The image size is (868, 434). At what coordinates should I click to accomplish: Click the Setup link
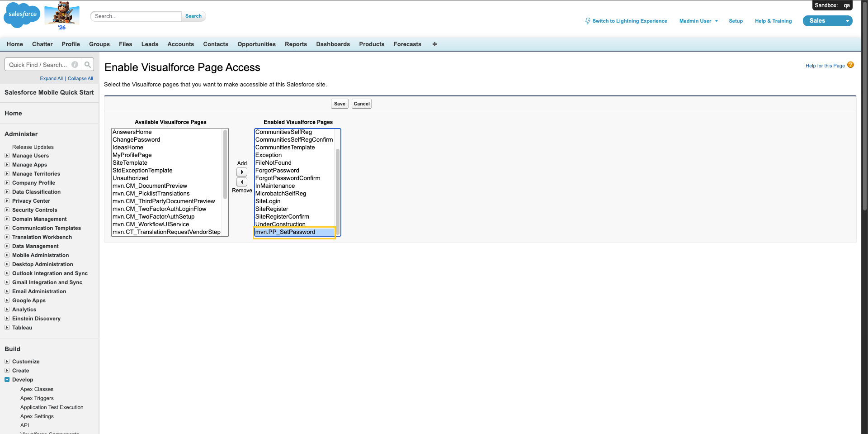click(736, 21)
